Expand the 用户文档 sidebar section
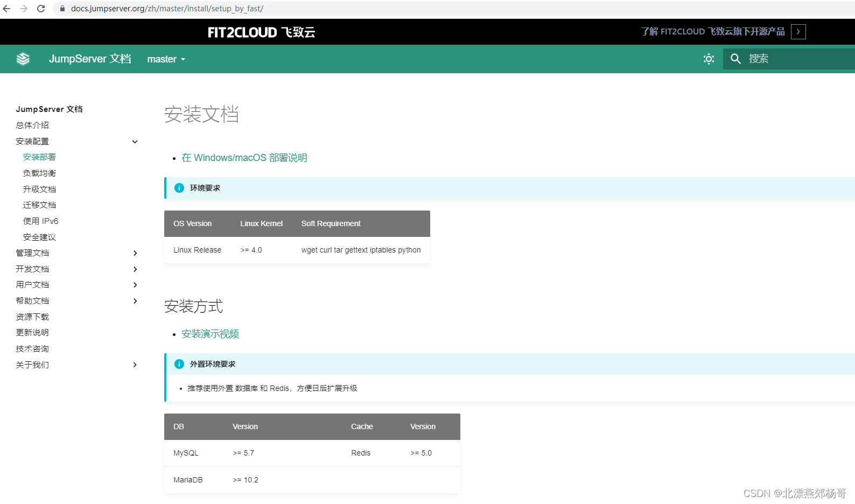 pos(135,285)
